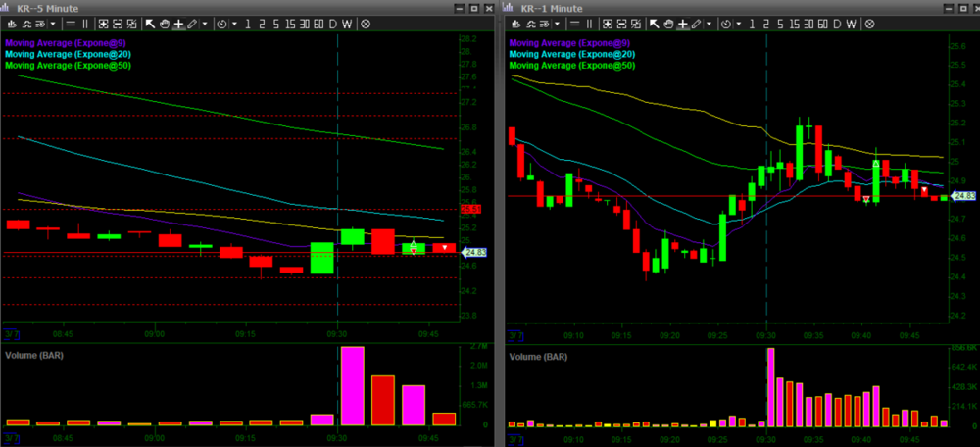Click Moving Average (Expone@50) label in 1 Minute chart
Image resolution: width=980 pixels, height=447 pixels.
[x=572, y=65]
